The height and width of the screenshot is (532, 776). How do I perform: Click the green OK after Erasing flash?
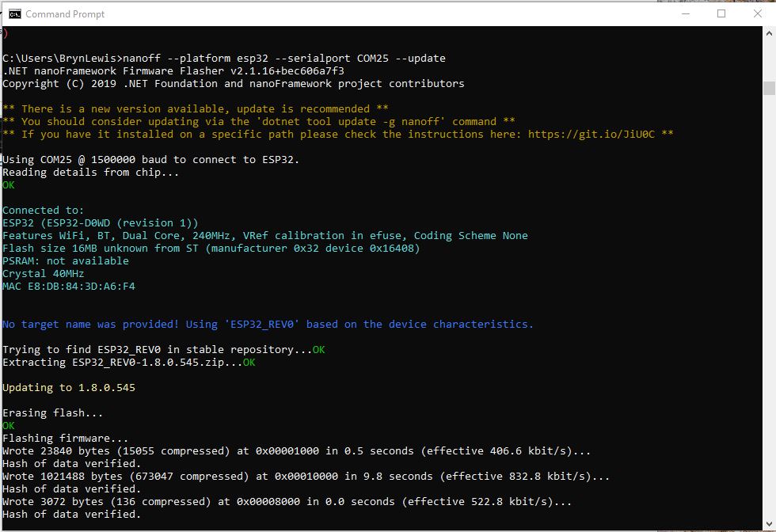click(x=8, y=425)
